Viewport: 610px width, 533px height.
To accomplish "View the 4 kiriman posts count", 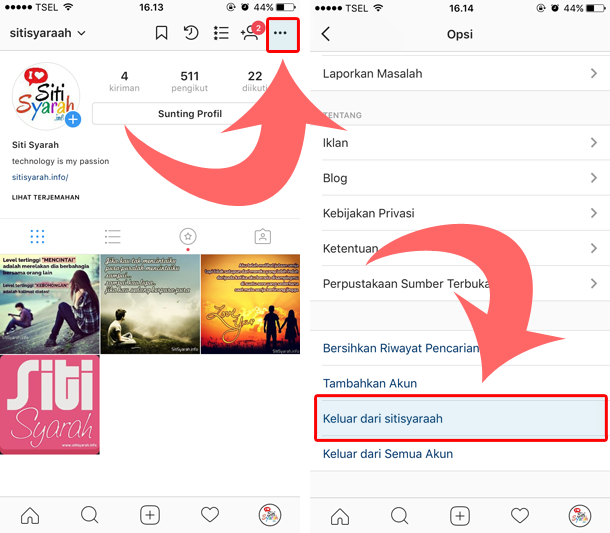I will pos(124,81).
